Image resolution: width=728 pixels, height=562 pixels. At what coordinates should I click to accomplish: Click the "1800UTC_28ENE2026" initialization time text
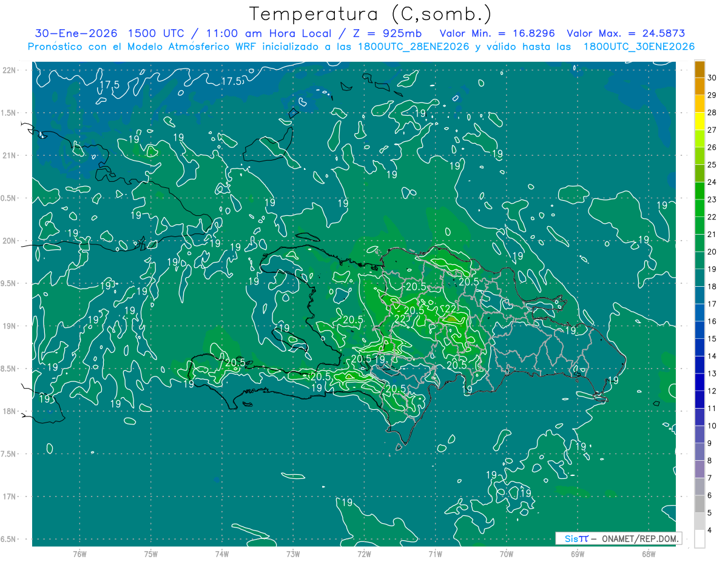(415, 47)
